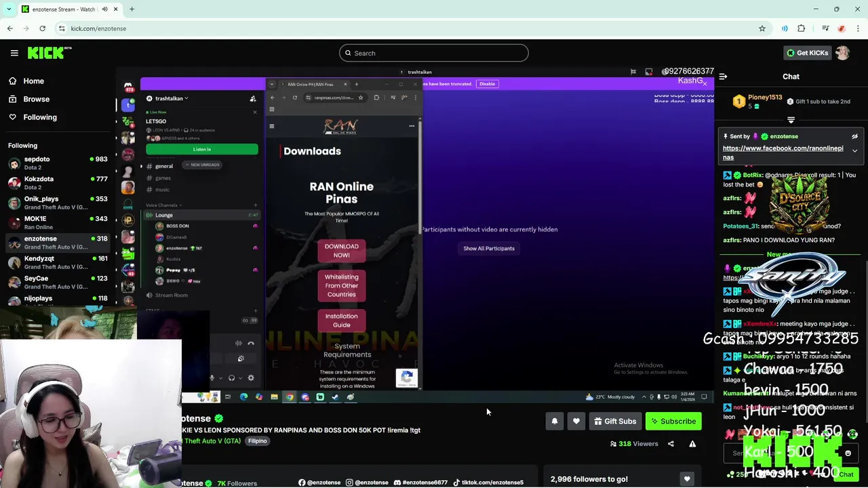Click the Get KICKs button
The height and width of the screenshot is (488, 868).
(x=807, y=53)
